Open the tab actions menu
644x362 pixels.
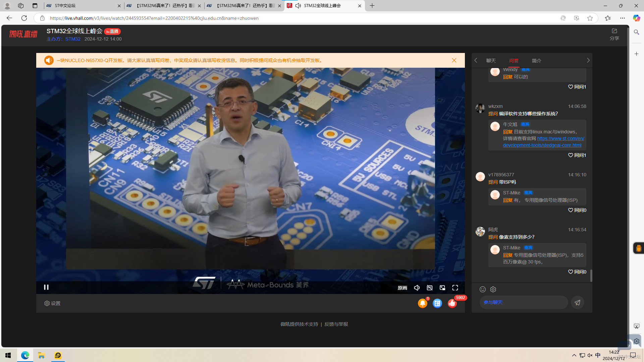[35, 6]
